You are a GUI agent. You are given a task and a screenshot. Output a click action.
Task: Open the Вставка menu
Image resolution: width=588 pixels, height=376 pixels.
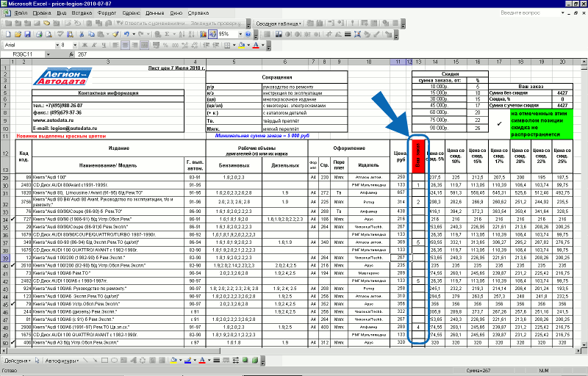(82, 12)
